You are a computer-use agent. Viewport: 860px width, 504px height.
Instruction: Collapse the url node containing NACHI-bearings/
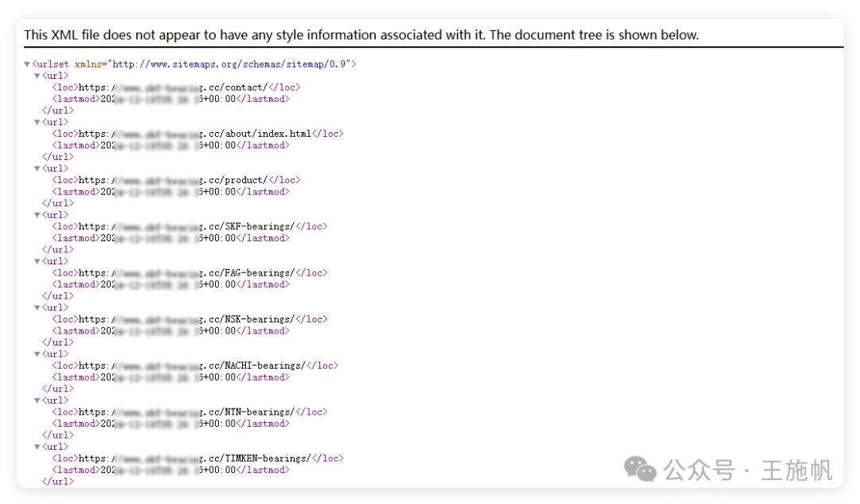[x=37, y=354]
